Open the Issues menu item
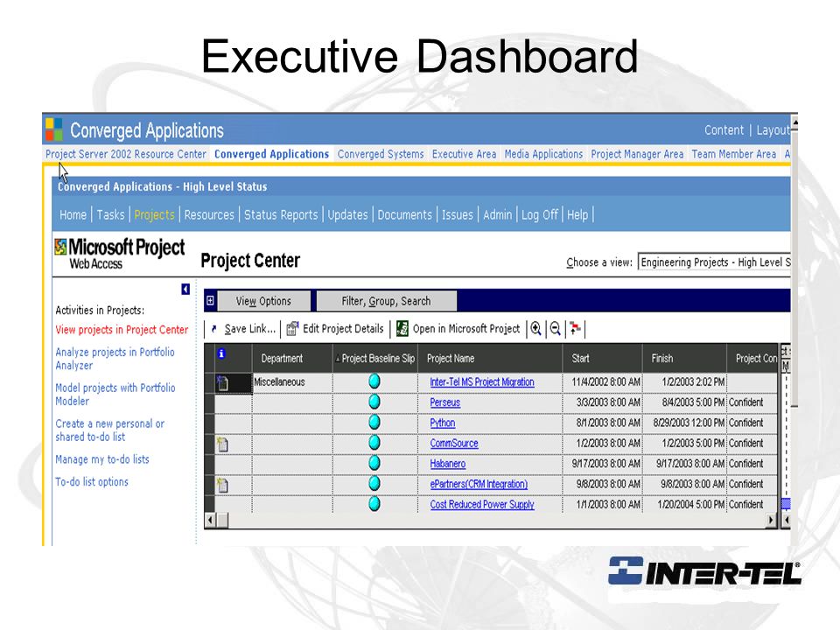 click(457, 215)
